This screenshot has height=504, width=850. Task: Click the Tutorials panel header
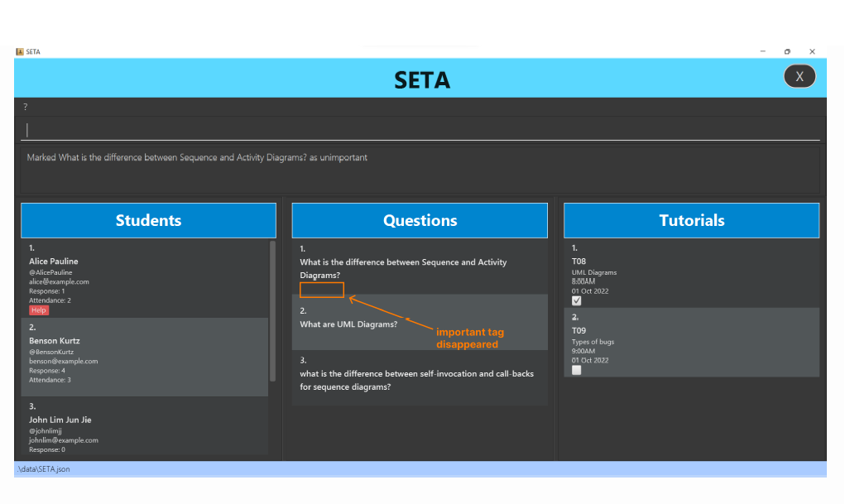coord(691,221)
